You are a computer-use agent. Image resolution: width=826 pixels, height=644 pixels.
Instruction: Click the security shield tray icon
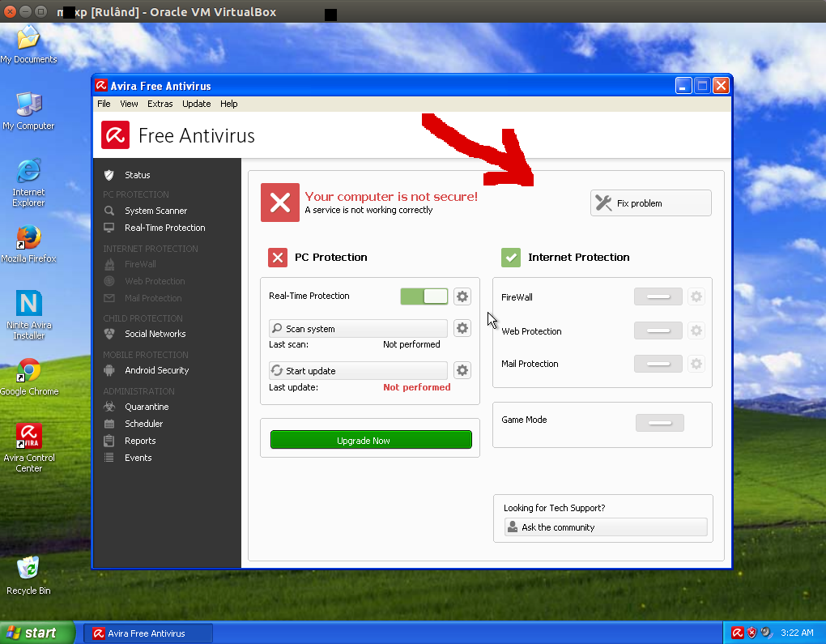tap(751, 633)
